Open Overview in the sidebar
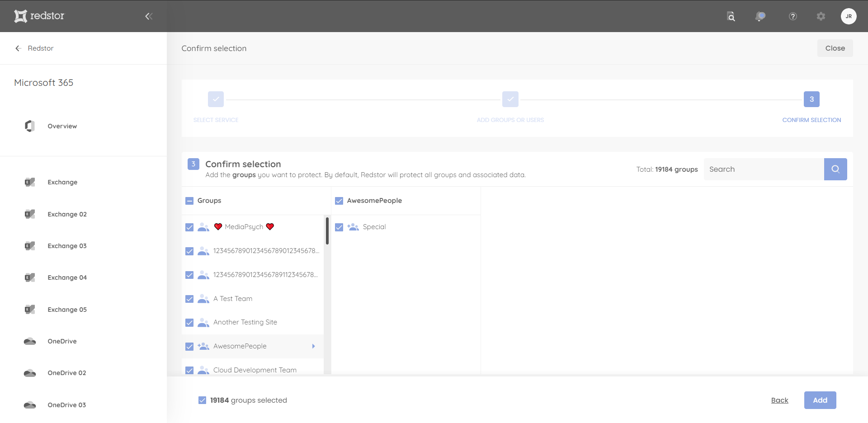 pyautogui.click(x=62, y=126)
